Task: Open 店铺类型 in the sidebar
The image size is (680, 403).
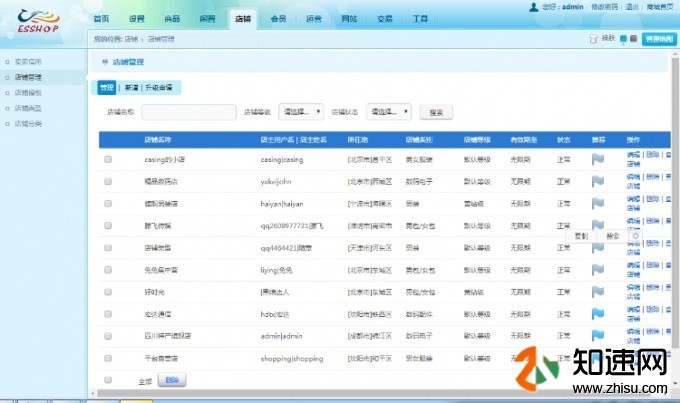Action: [x=28, y=108]
